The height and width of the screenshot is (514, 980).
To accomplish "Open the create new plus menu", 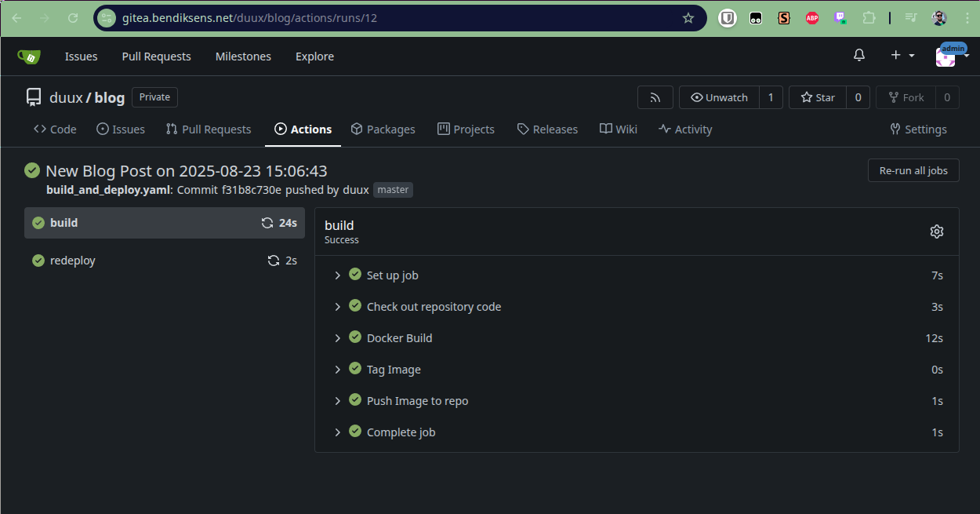I will pos(902,55).
